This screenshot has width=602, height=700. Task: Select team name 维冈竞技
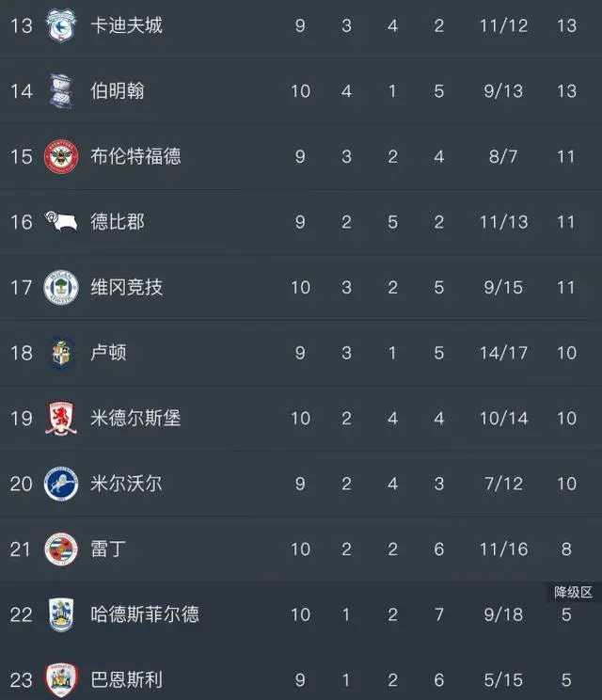(x=127, y=287)
